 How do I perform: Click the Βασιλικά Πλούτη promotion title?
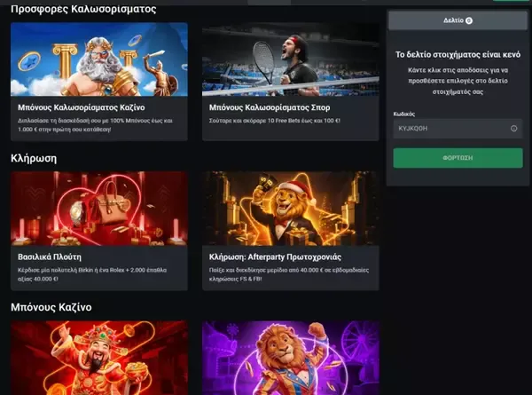click(50, 257)
